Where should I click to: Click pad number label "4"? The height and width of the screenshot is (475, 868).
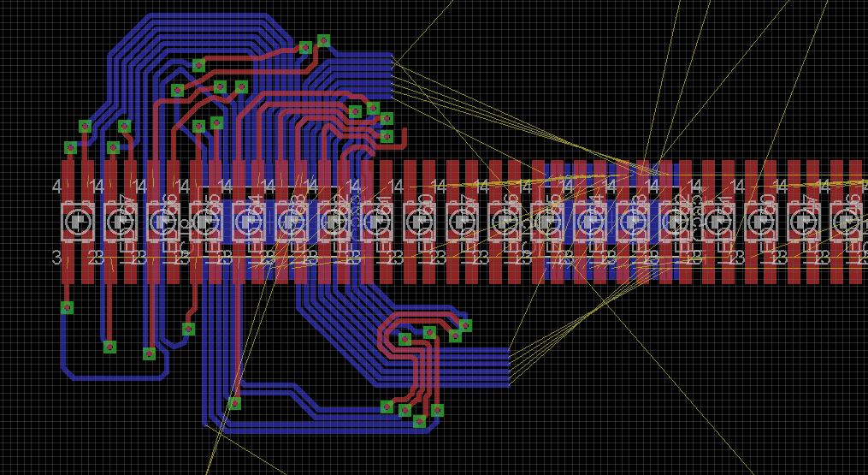(x=56, y=187)
